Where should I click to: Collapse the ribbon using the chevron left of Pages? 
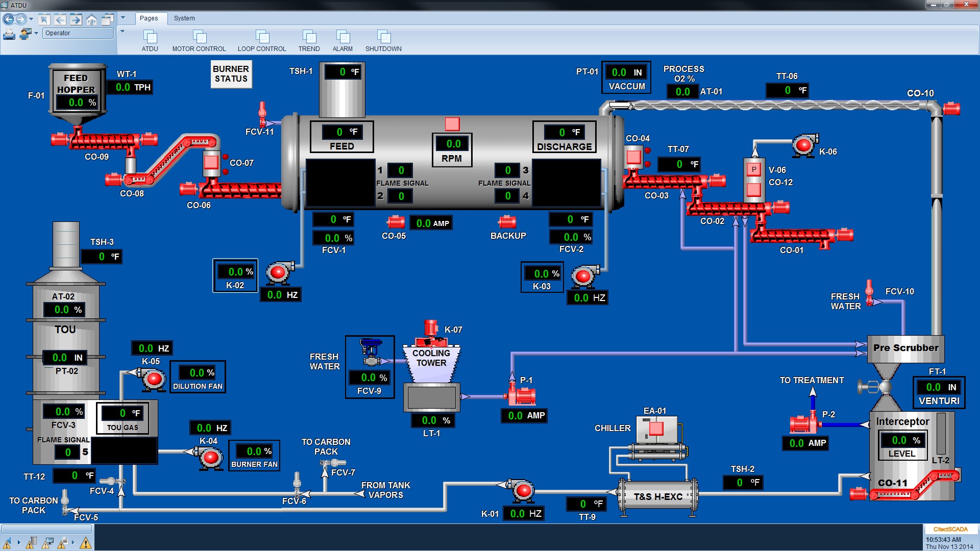coord(122,17)
